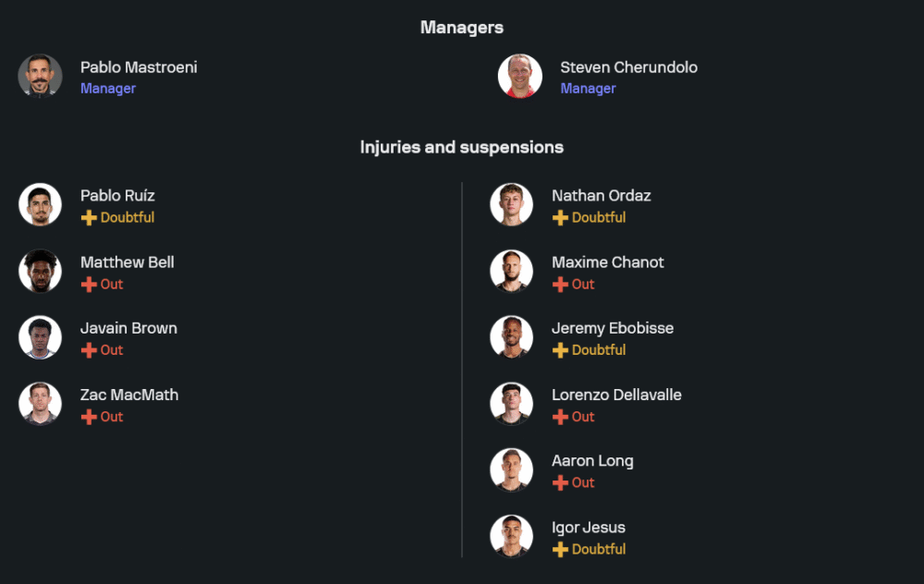Click the out icon under Aaron Long

point(560,483)
